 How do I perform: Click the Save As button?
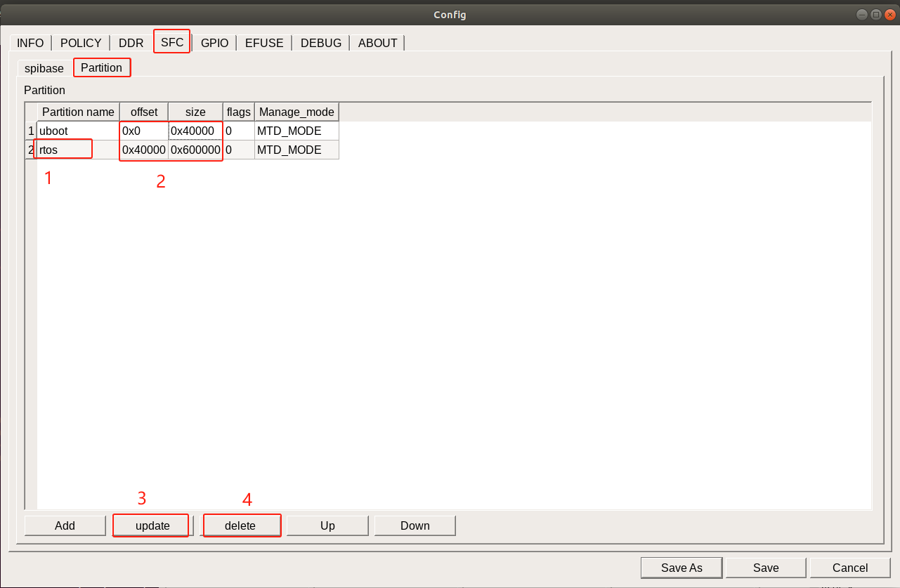pos(681,568)
